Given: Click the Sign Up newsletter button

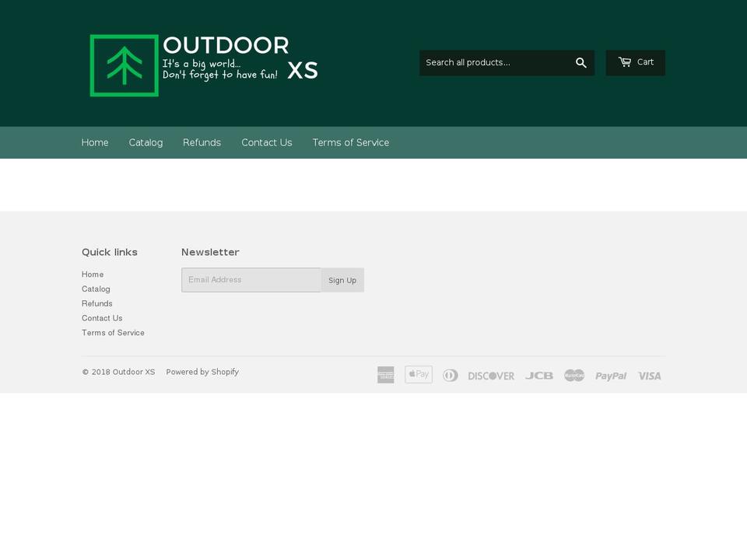Looking at the screenshot, I should (x=342, y=280).
